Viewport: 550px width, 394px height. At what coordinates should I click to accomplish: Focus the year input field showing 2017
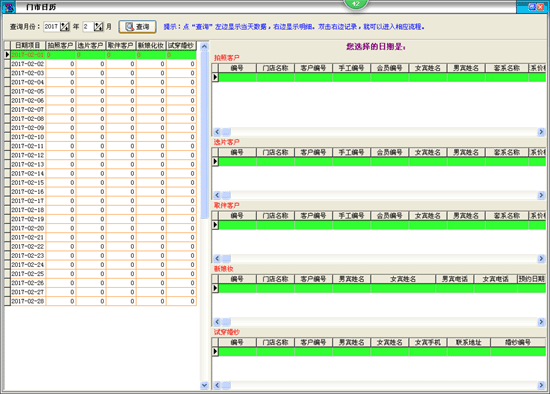[x=52, y=27]
